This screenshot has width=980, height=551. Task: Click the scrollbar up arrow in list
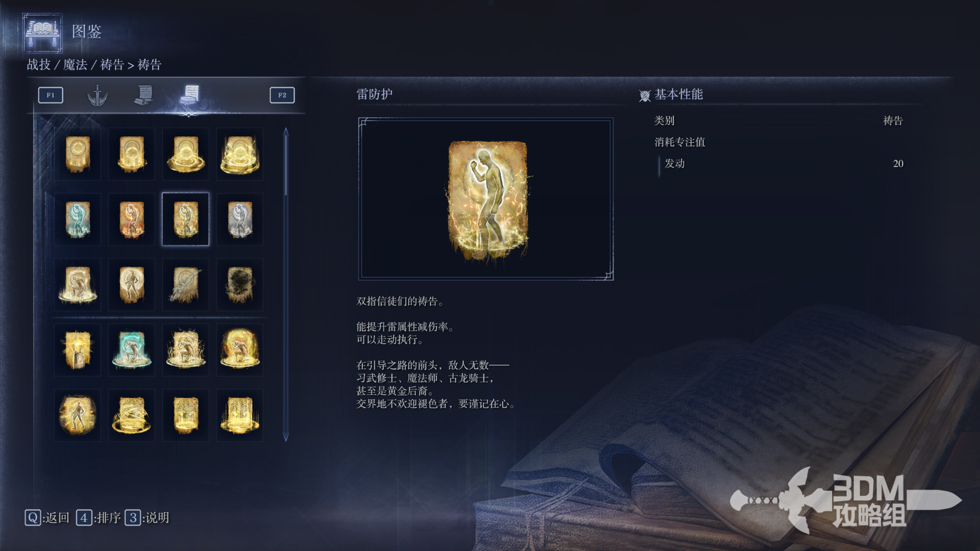pos(286,132)
